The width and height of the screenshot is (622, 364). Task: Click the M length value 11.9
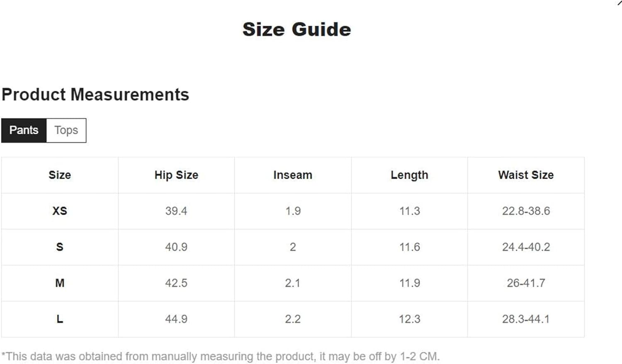tap(410, 283)
